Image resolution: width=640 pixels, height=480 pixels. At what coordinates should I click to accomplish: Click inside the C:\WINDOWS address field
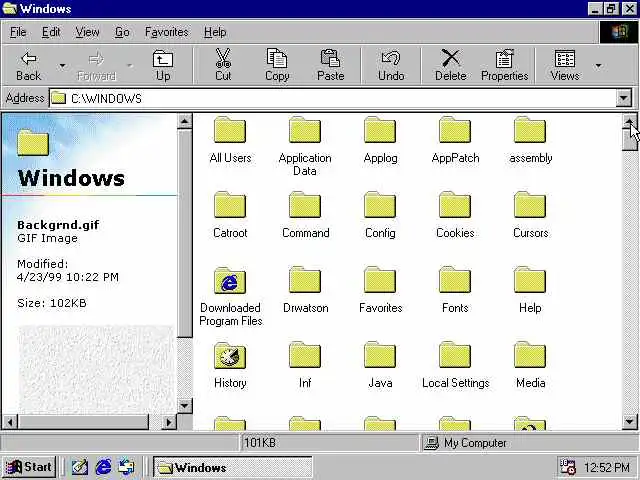click(333, 98)
